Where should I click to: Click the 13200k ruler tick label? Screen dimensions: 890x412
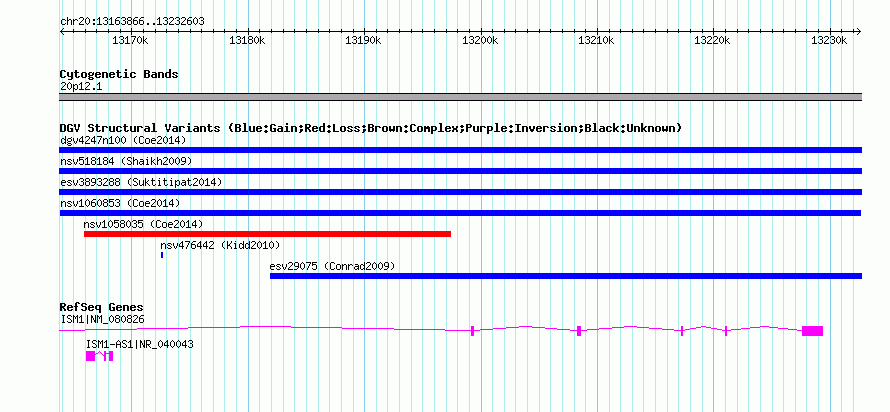(x=480, y=40)
